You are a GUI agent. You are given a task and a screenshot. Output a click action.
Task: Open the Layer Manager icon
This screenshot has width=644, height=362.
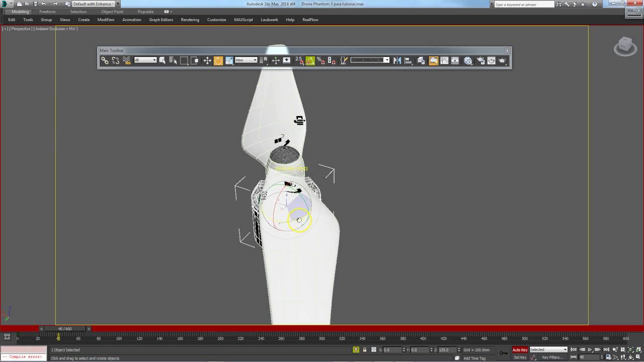coord(421,60)
